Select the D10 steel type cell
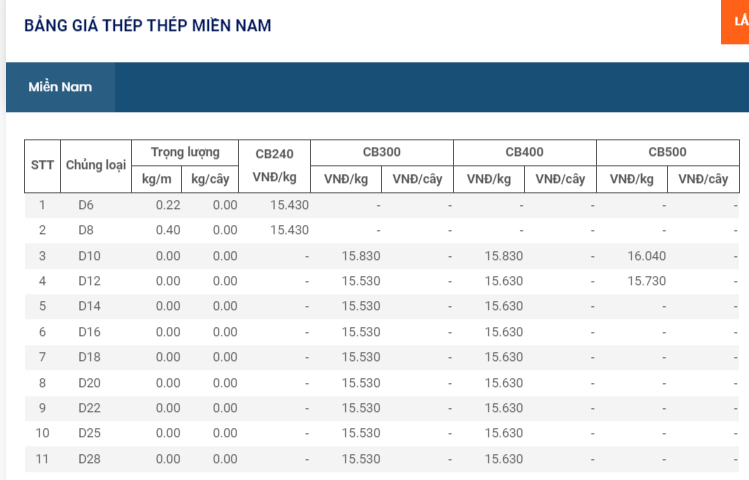This screenshot has height=480, width=749. pyautogui.click(x=89, y=256)
